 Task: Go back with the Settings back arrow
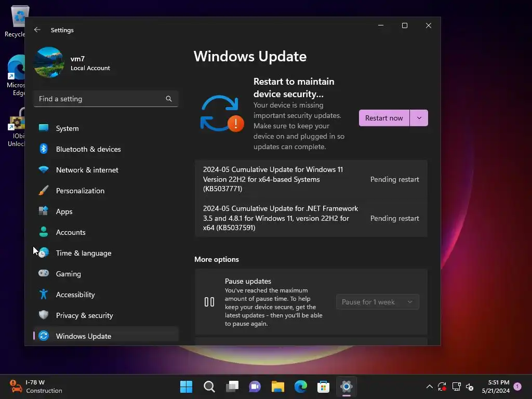click(37, 30)
